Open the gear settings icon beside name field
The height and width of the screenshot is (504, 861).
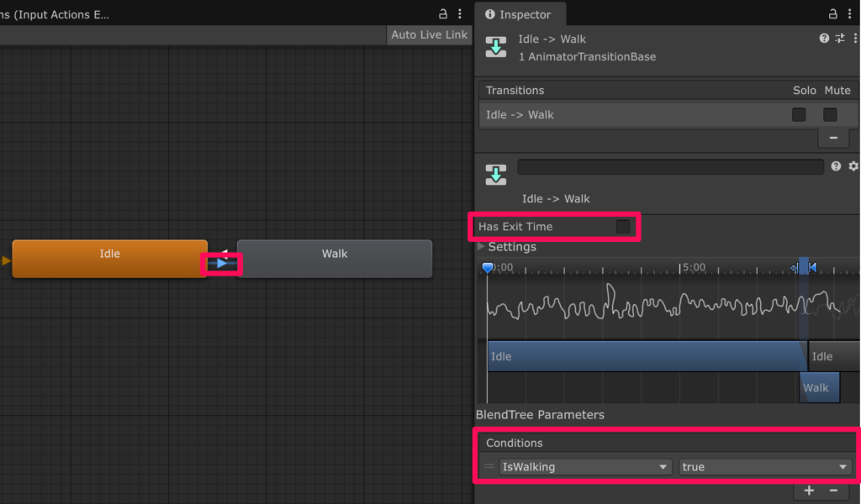853,166
